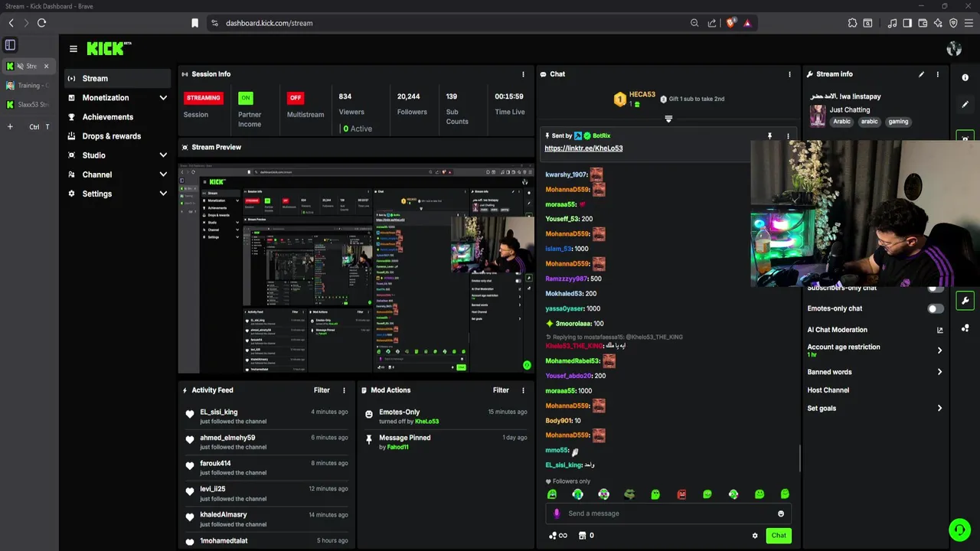
Task: Open Stream info three-dot menu
Action: [x=937, y=74]
